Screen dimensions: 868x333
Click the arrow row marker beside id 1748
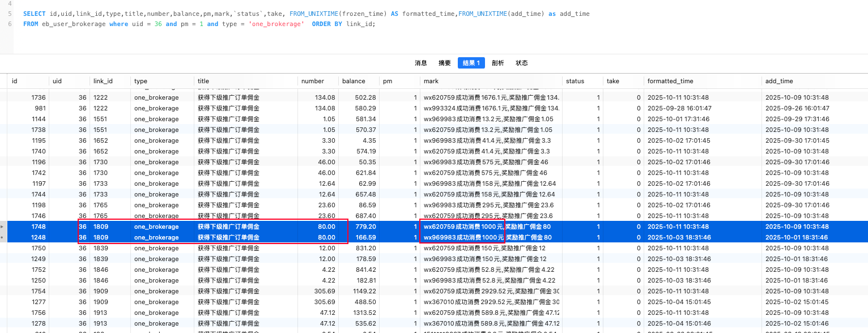click(2, 227)
